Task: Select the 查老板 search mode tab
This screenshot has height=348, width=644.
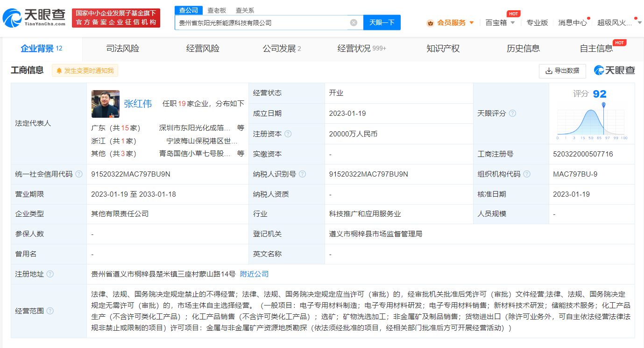Action: point(217,10)
